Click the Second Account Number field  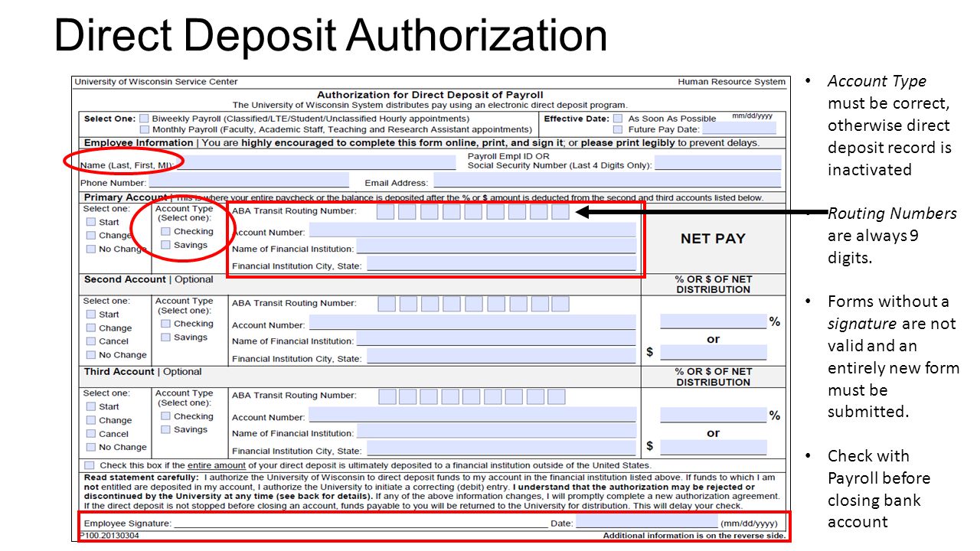pyautogui.click(x=472, y=322)
